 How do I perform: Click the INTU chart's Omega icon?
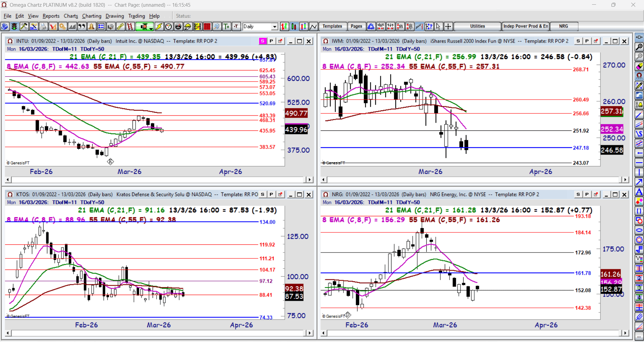point(10,41)
